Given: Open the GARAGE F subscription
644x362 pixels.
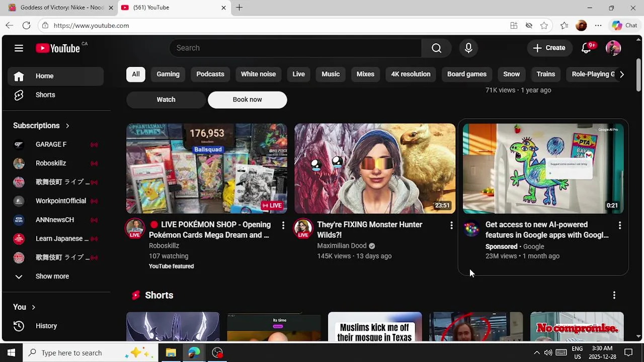Looking at the screenshot, I should (55, 144).
